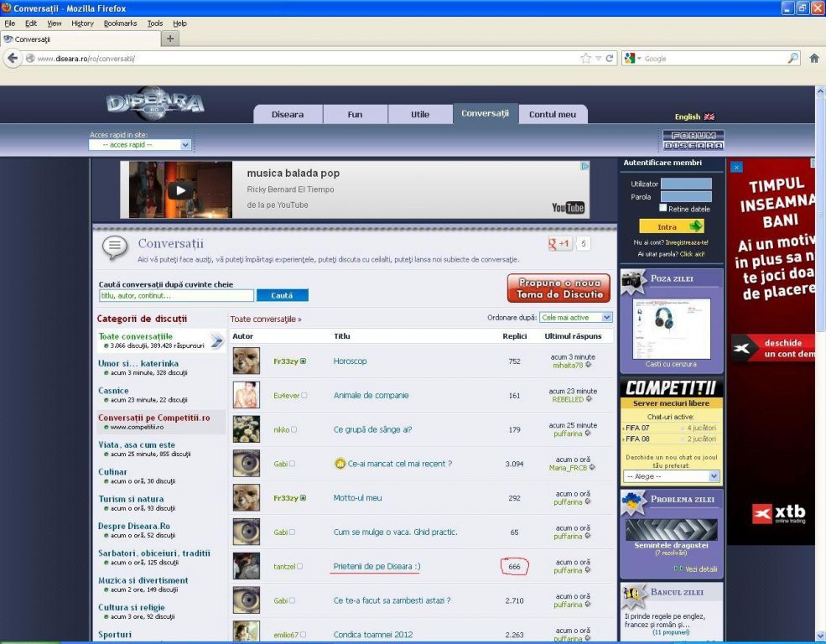
Task: Click the Forum Diseara logo icon
Action: 693,140
